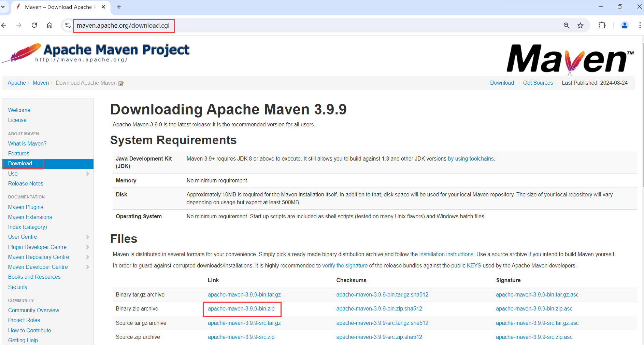Follow the 'by using toolchains' link
The width and height of the screenshot is (644, 345).
coord(471,159)
